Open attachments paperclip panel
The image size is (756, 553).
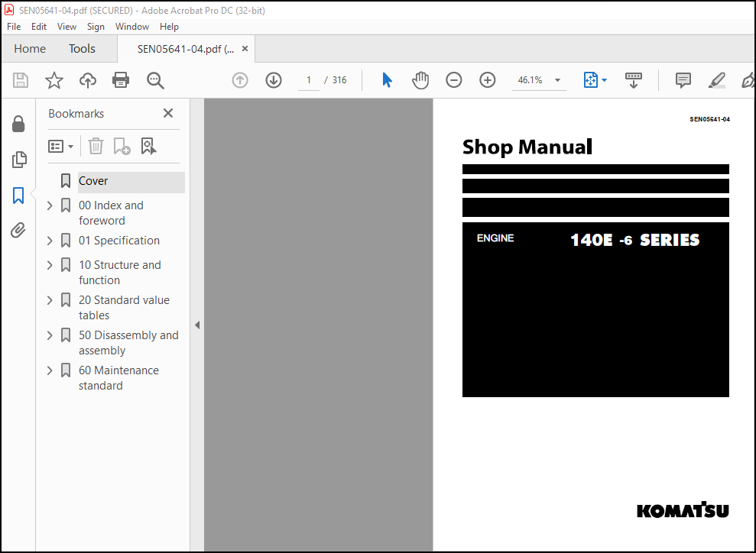pos(18,230)
